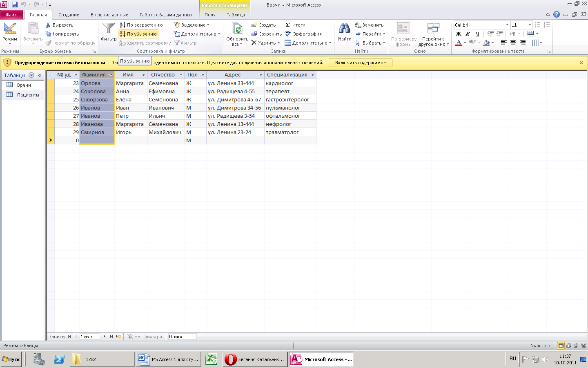This screenshot has width=588, height=368.
Task: Open the Файл tab
Action: [x=11, y=15]
